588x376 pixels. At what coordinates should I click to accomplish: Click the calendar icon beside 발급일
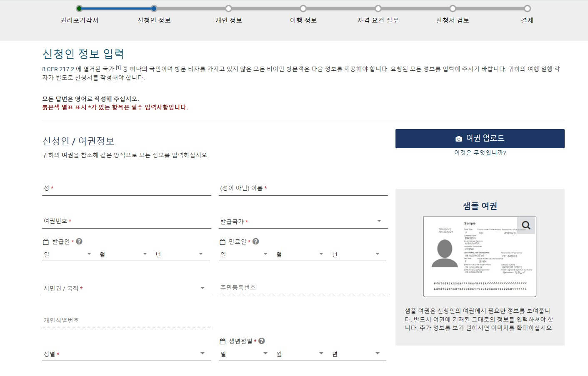pos(45,241)
